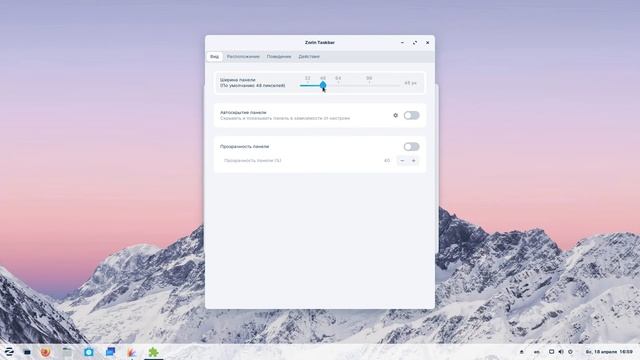
Task: Click the transparency percentage value field
Action: pyautogui.click(x=387, y=161)
